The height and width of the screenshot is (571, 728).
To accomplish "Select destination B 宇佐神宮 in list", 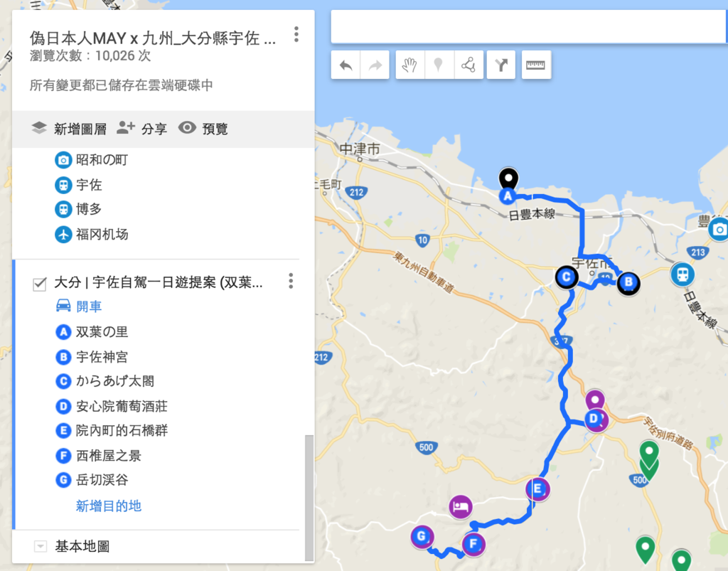I will tap(92, 357).
